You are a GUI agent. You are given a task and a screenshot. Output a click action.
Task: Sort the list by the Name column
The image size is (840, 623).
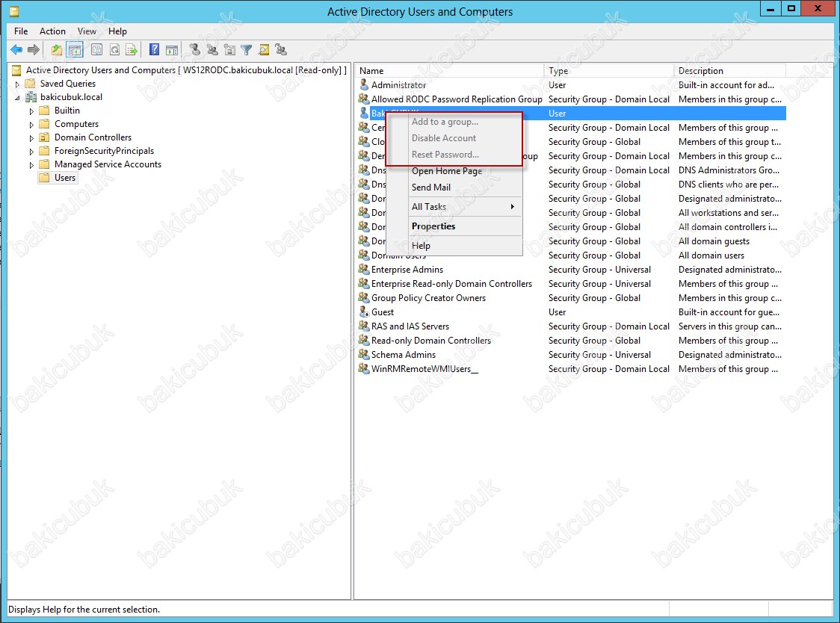coord(449,71)
